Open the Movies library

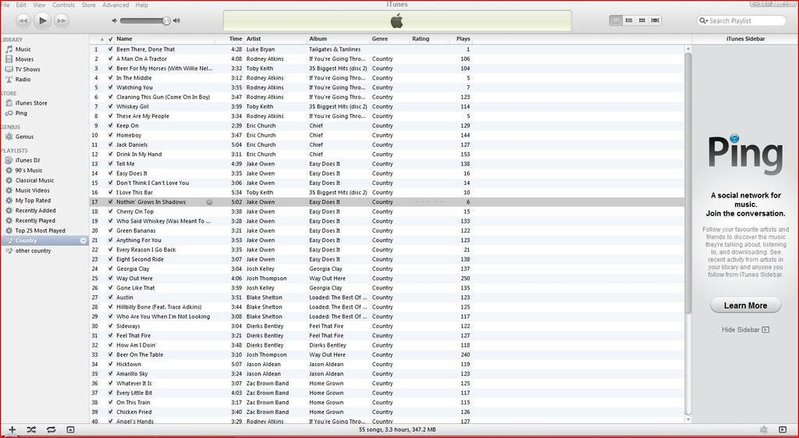pyautogui.click(x=24, y=59)
